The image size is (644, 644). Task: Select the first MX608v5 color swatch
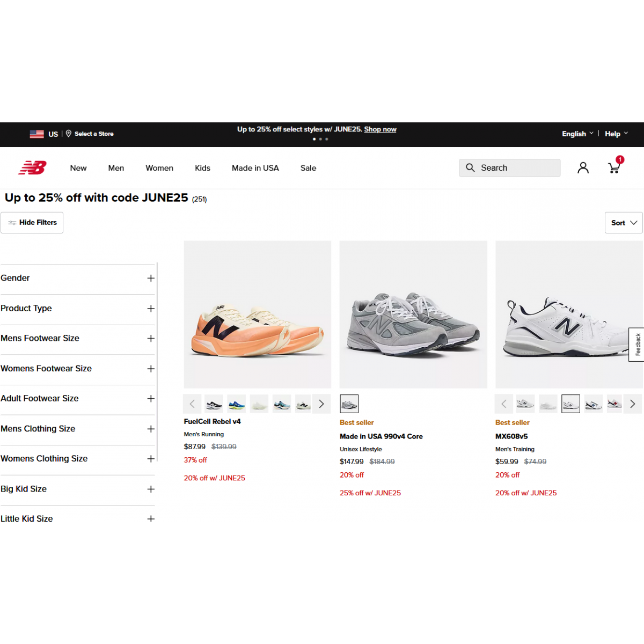click(x=525, y=404)
